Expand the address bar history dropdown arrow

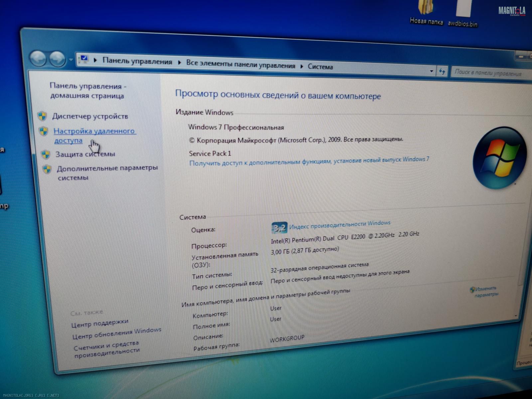pos(431,71)
